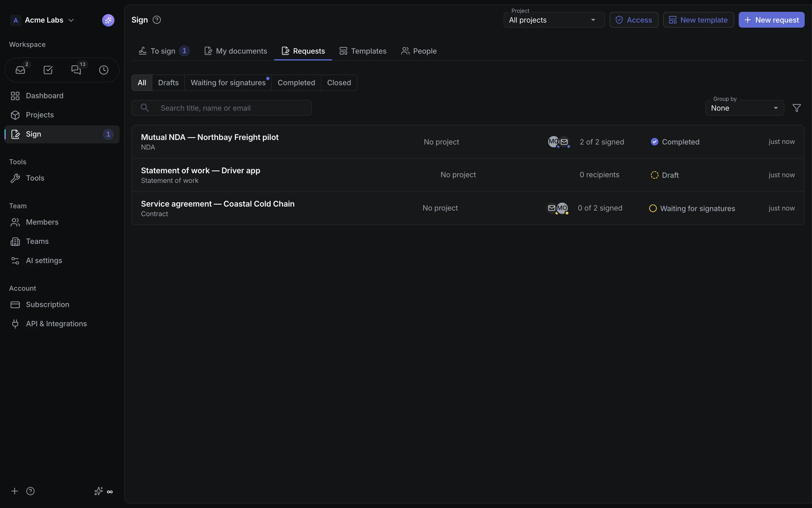Click the Draft status dashed circle icon
This screenshot has width=812, height=508.
(x=654, y=175)
